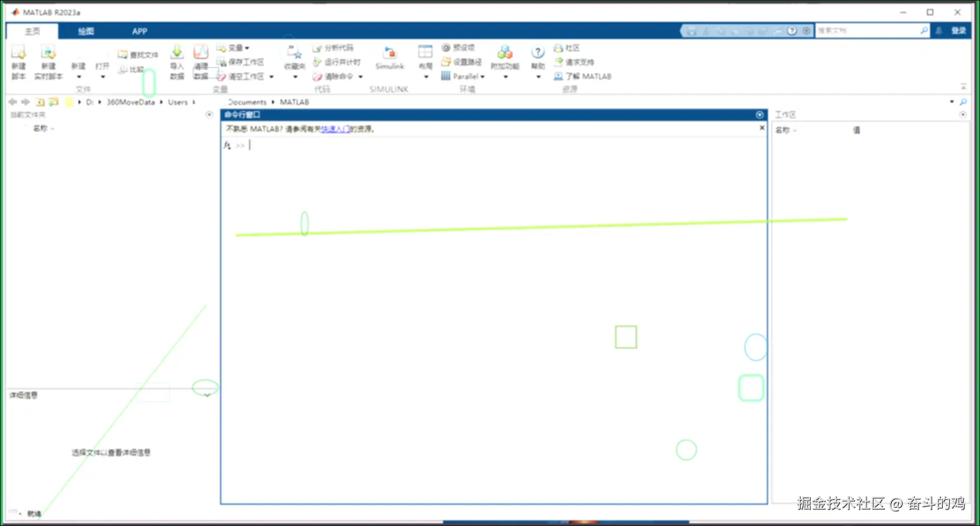Click Learn MATLAB (了解 MATLAB)
The width and height of the screenshot is (980, 526).
pos(582,76)
